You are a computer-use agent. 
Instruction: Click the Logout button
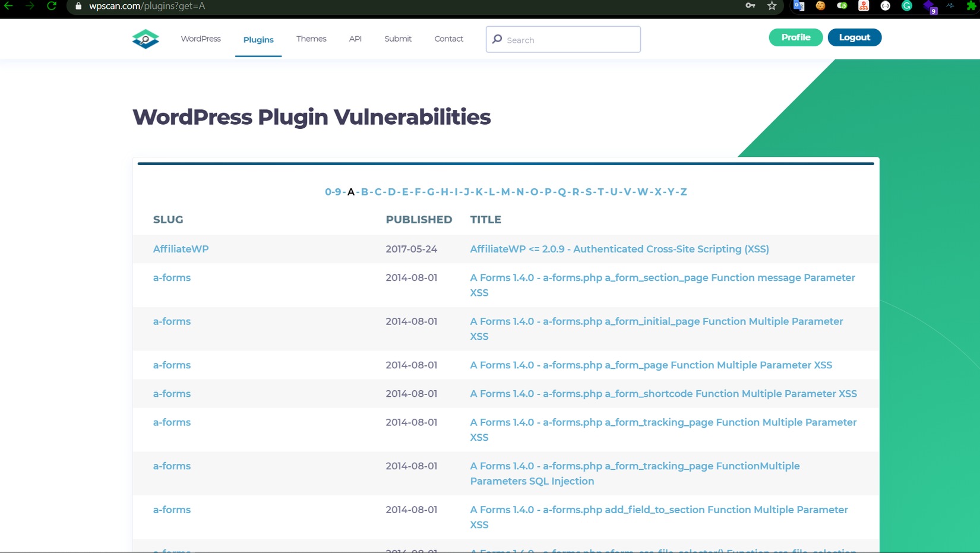click(x=854, y=37)
